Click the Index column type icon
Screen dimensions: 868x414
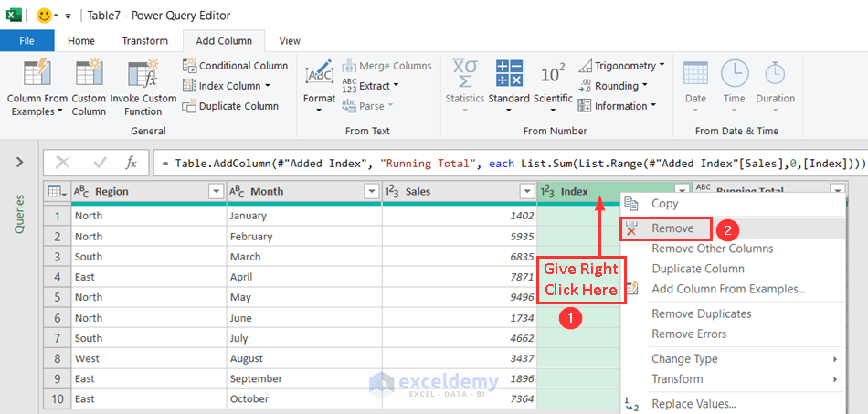point(548,192)
